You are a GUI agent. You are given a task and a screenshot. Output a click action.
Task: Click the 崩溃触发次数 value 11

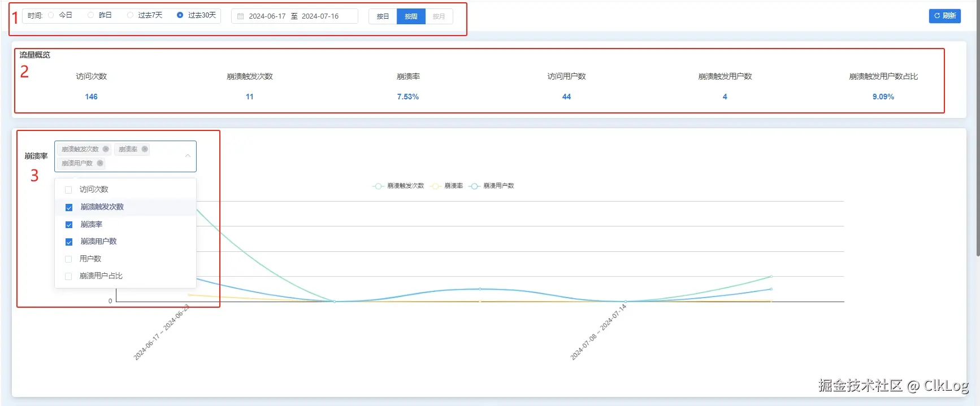[x=249, y=97]
